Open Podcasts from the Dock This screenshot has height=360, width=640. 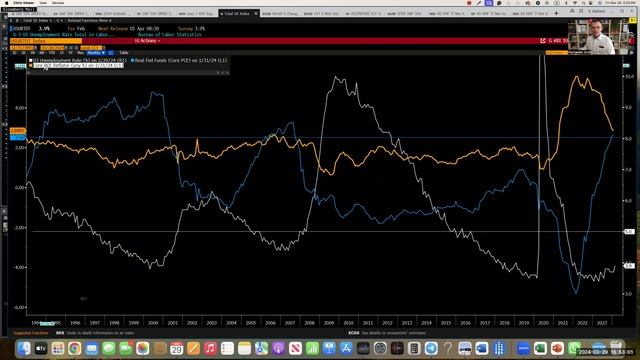tap(278, 348)
